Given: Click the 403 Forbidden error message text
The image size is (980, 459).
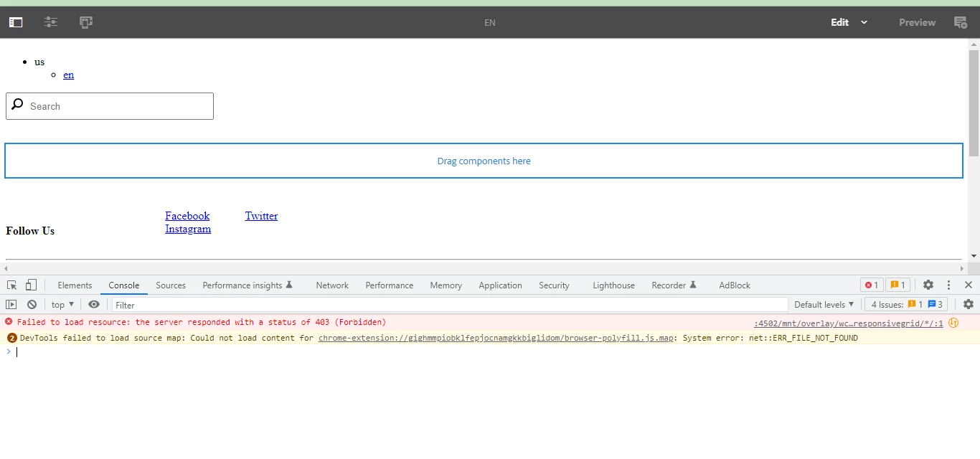Looking at the screenshot, I should point(202,322).
